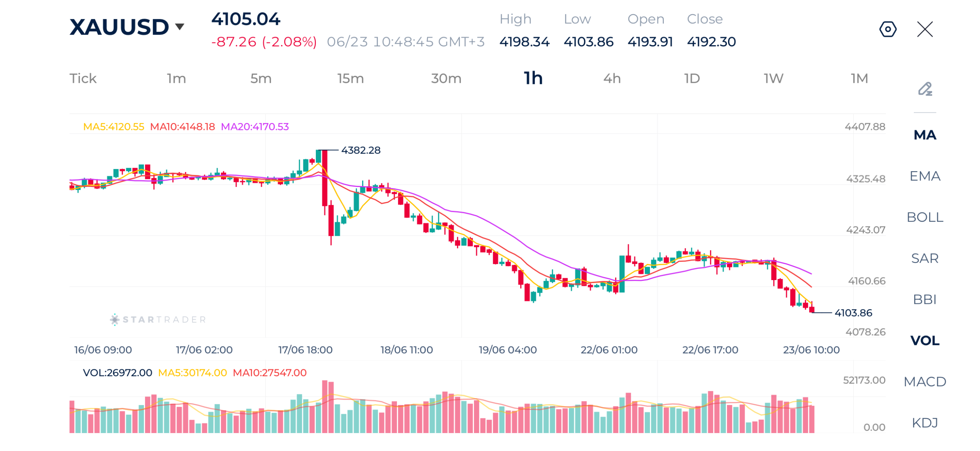Close the chart with the X icon
This screenshot has width=980, height=451.
[924, 29]
